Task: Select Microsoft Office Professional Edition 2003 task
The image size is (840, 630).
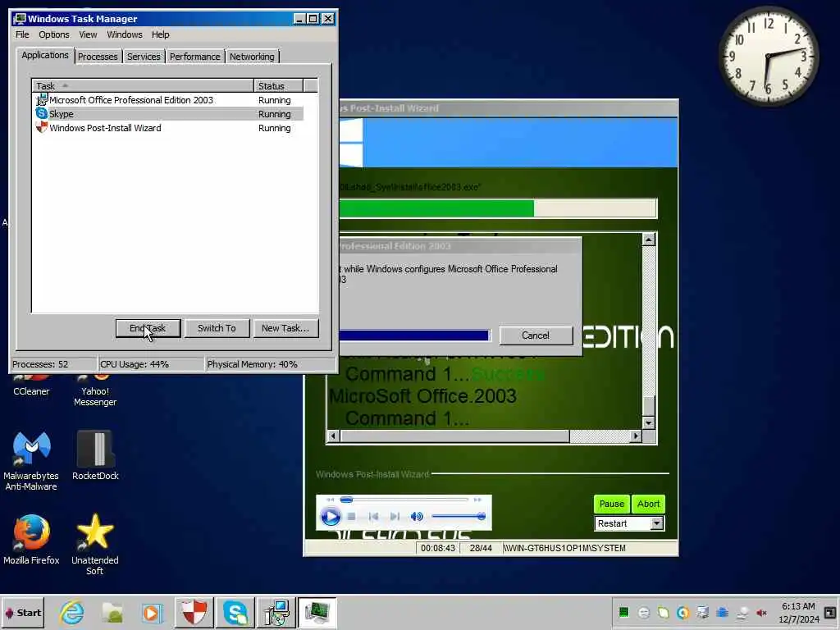Action: (167, 100)
